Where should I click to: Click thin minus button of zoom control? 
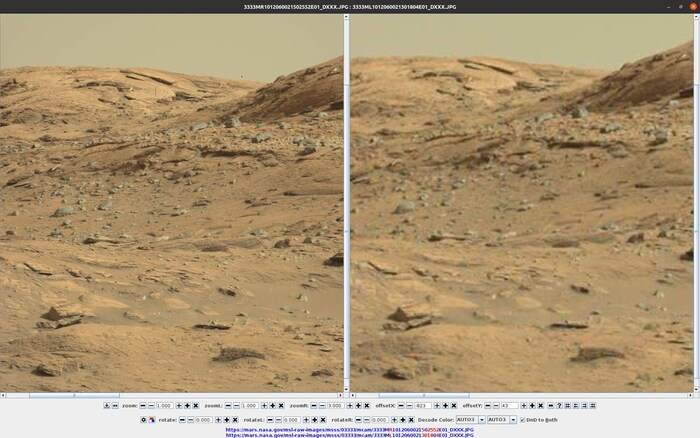[151, 406]
